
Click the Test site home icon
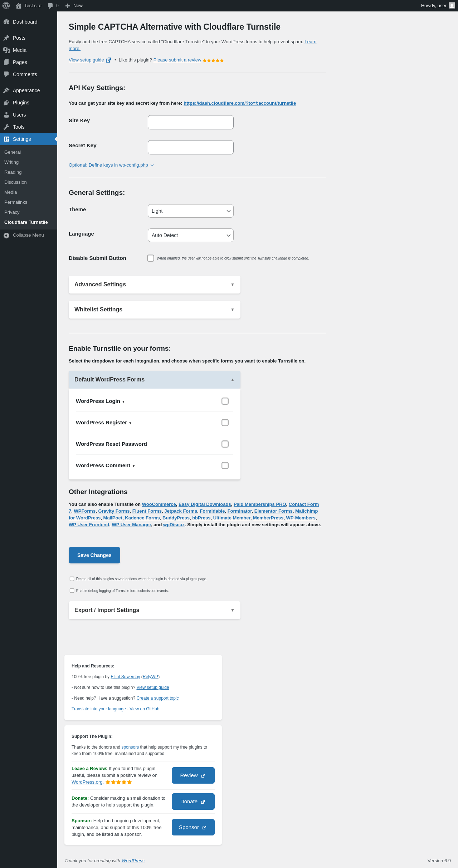pos(19,6)
